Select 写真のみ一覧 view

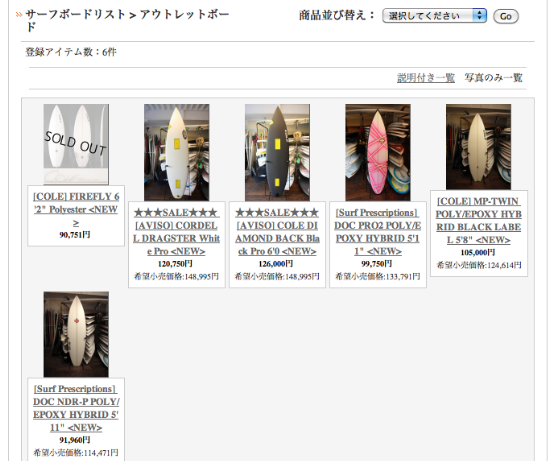coord(493,78)
